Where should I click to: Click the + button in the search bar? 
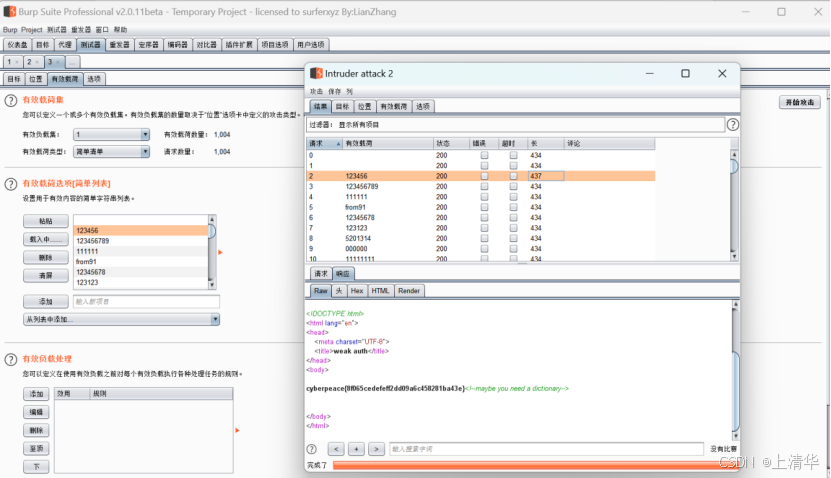(356, 449)
